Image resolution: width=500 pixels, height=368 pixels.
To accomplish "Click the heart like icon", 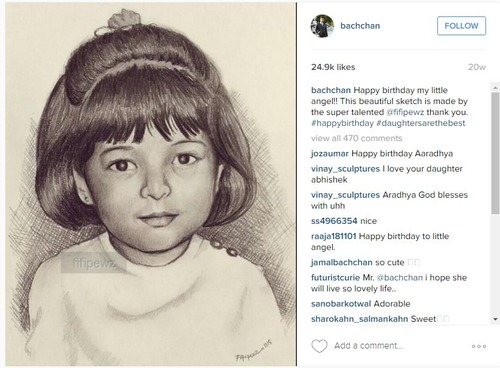I will click(319, 346).
